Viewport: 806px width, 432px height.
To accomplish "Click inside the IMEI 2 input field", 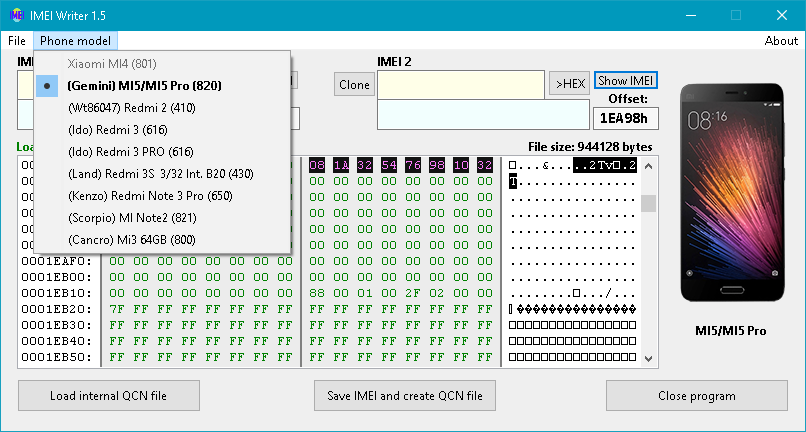I will (x=460, y=85).
